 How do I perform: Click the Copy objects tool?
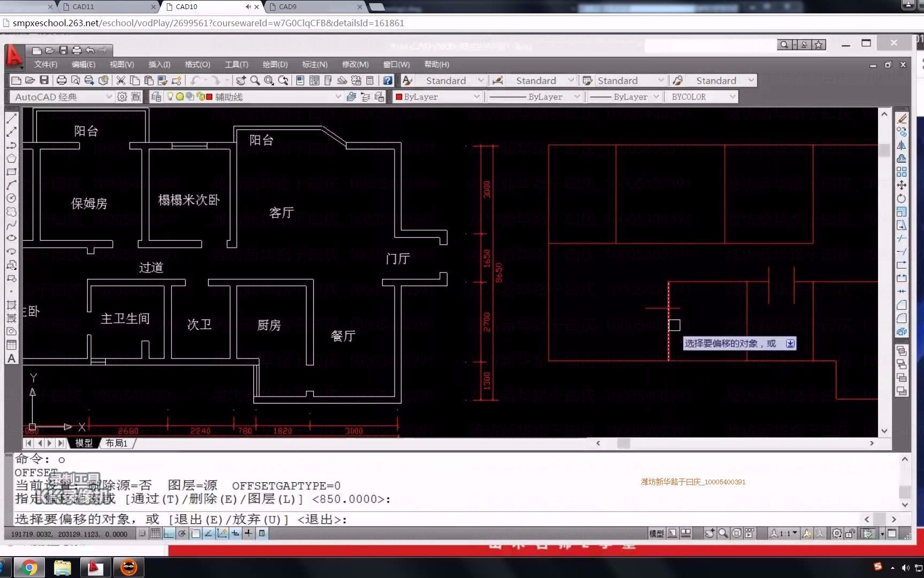pos(902,132)
